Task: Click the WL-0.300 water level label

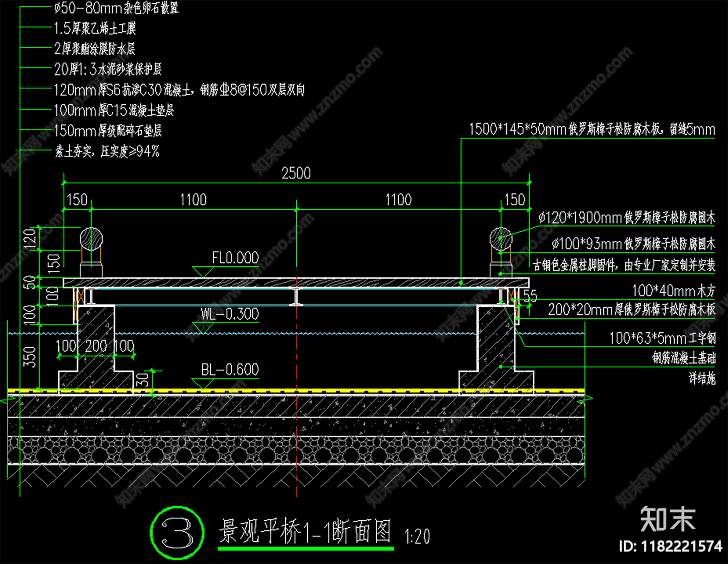Action: point(230,314)
